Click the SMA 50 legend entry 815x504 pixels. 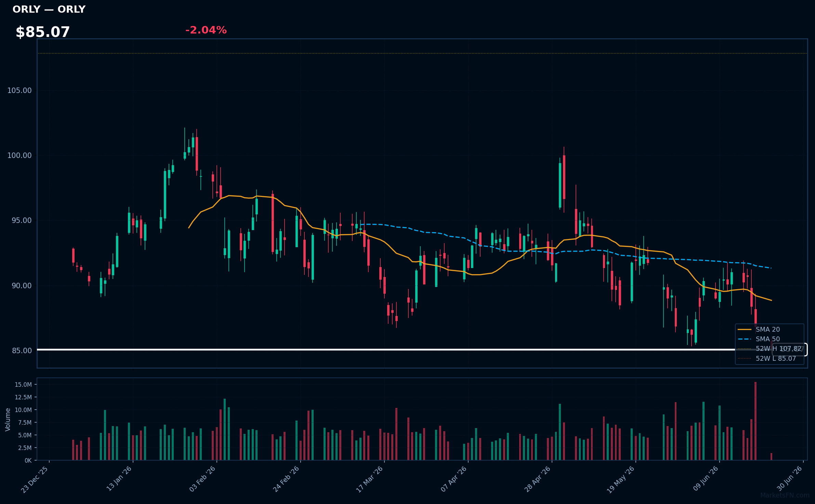759,339
